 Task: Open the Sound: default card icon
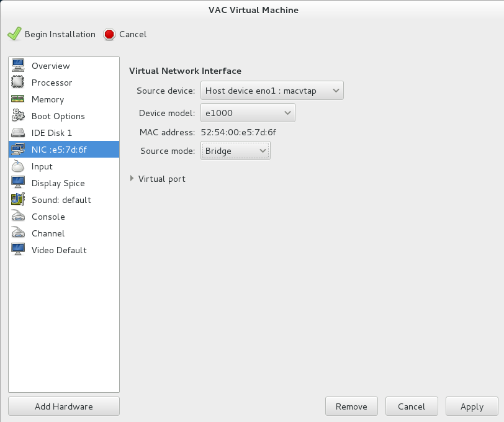(x=18, y=200)
